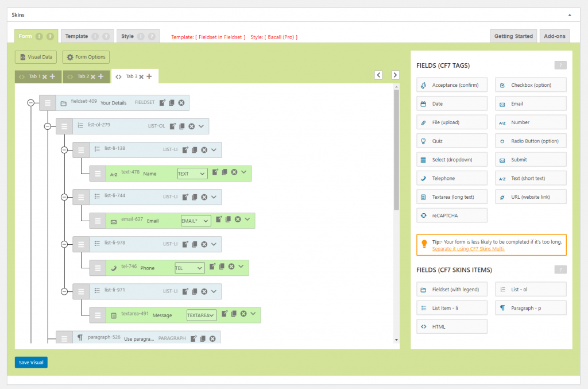
Task: Switch to the Template tab
Action: point(76,36)
